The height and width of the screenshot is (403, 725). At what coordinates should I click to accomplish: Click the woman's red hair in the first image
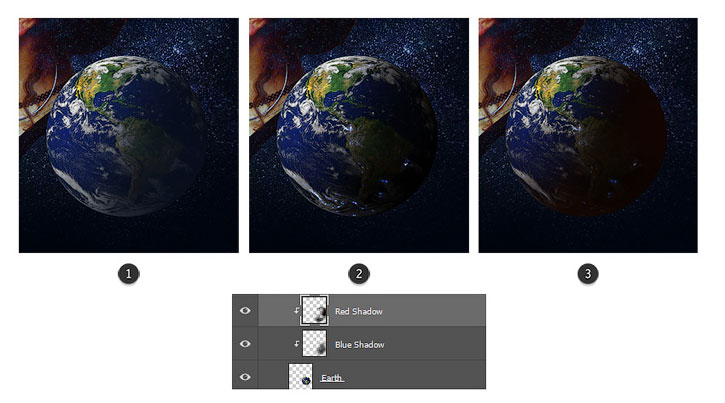pos(35,60)
